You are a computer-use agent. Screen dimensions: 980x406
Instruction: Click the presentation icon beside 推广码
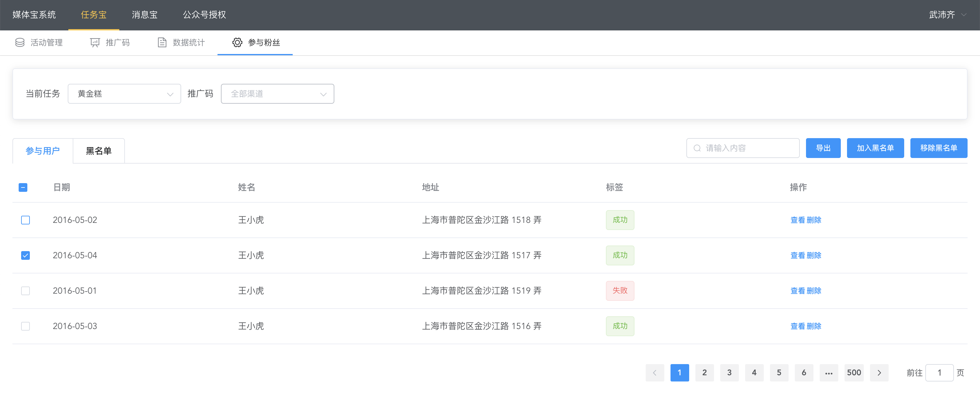tap(95, 43)
